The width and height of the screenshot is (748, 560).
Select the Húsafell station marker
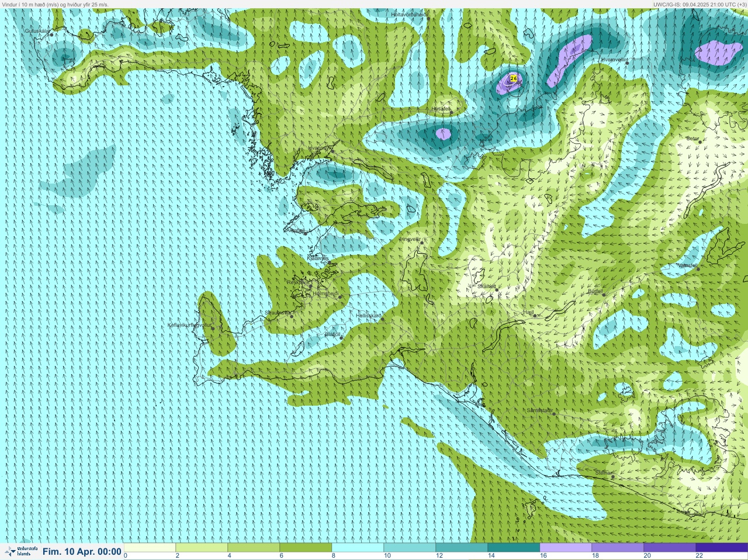451,112
